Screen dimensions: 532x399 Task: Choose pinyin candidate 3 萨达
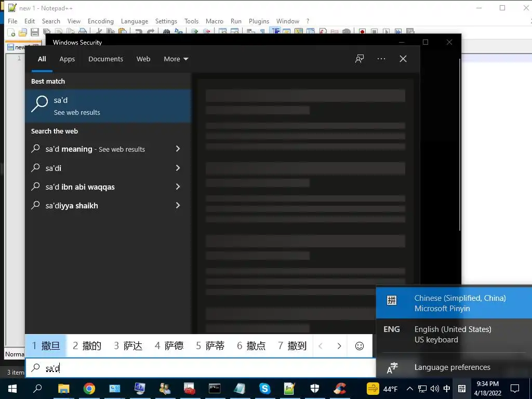pyautogui.click(x=128, y=345)
